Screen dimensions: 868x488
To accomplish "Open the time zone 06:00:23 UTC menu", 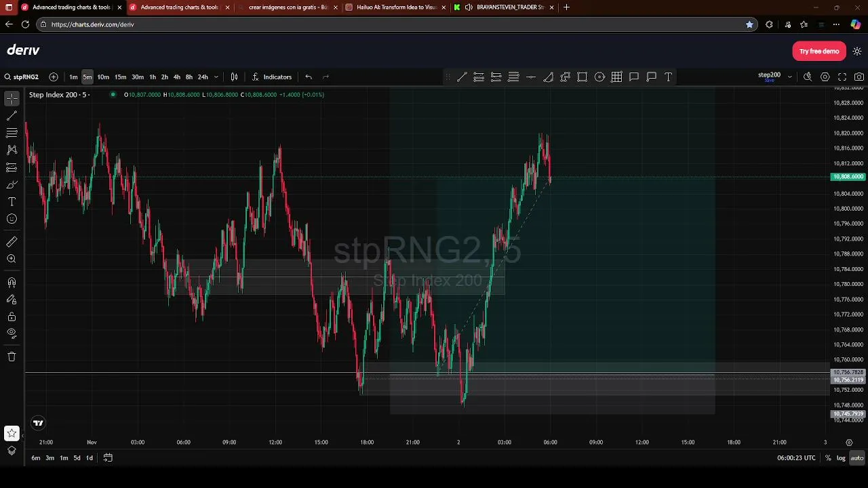I will click(x=796, y=458).
